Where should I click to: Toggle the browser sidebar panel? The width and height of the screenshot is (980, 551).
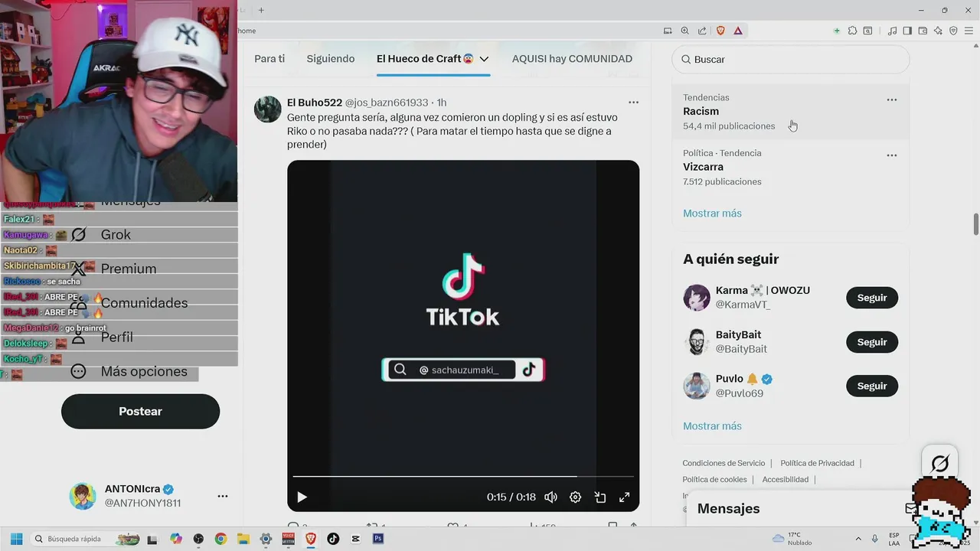907,31
